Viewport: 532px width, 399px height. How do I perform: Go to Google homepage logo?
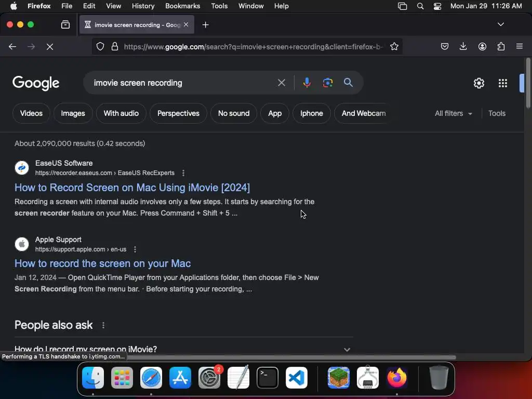[x=36, y=83]
